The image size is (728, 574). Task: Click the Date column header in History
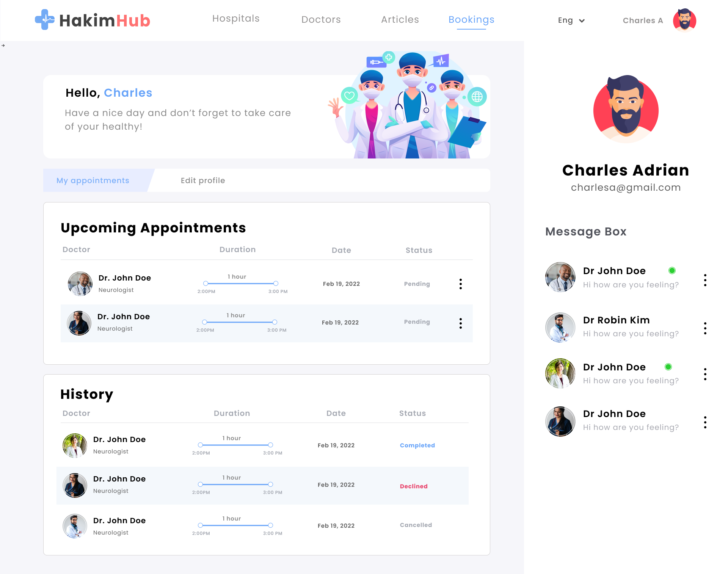[336, 413]
